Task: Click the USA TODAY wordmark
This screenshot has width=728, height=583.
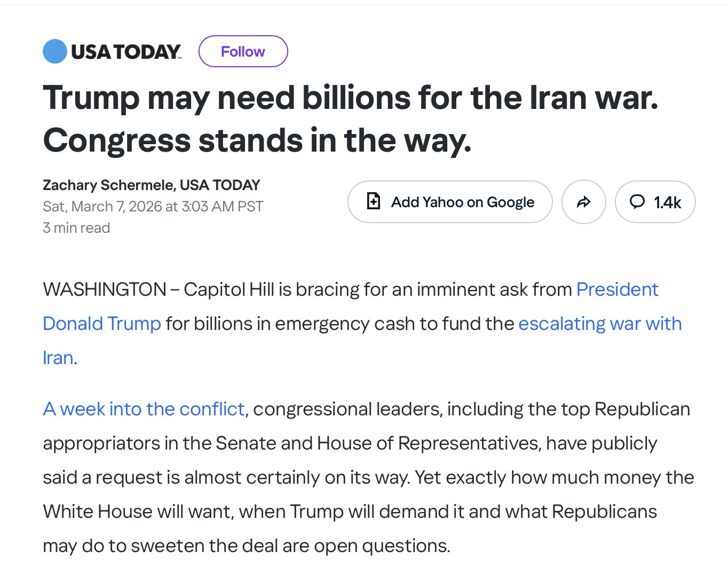Action: tap(126, 52)
